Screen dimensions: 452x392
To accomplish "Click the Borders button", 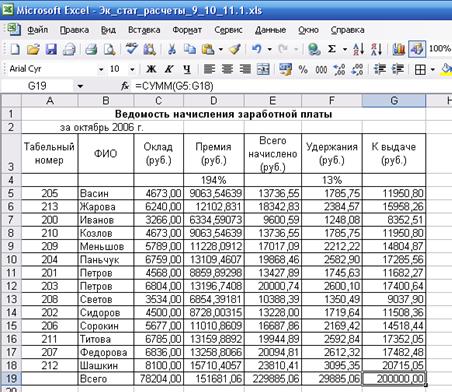I will 420,69.
